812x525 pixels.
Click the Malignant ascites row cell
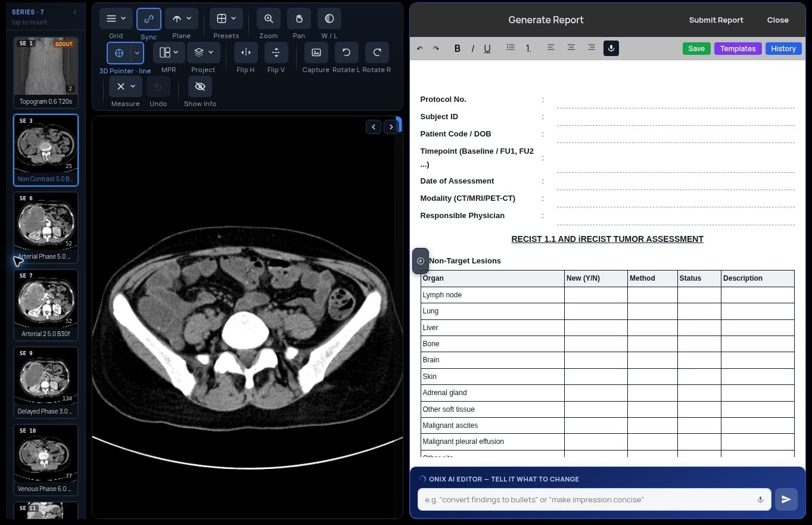pyautogui.click(x=493, y=425)
